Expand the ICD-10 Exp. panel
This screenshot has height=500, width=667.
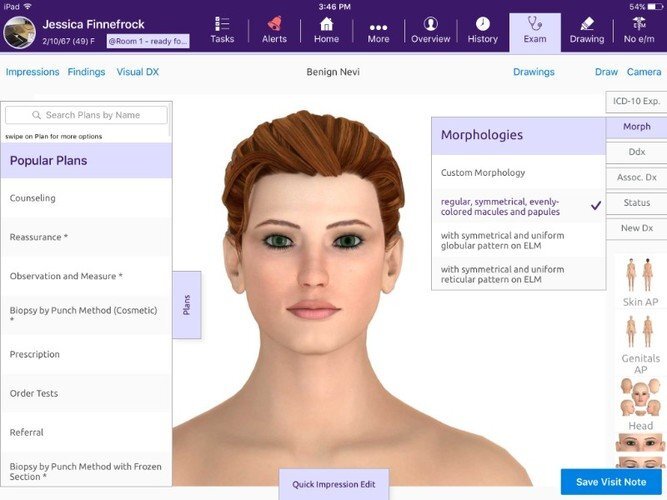coord(636,102)
